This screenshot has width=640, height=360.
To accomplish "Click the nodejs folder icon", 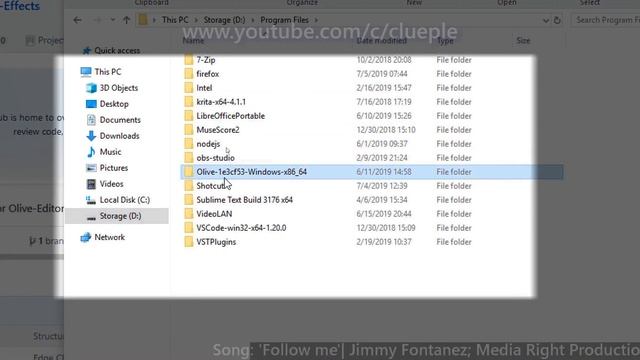I will click(x=189, y=144).
